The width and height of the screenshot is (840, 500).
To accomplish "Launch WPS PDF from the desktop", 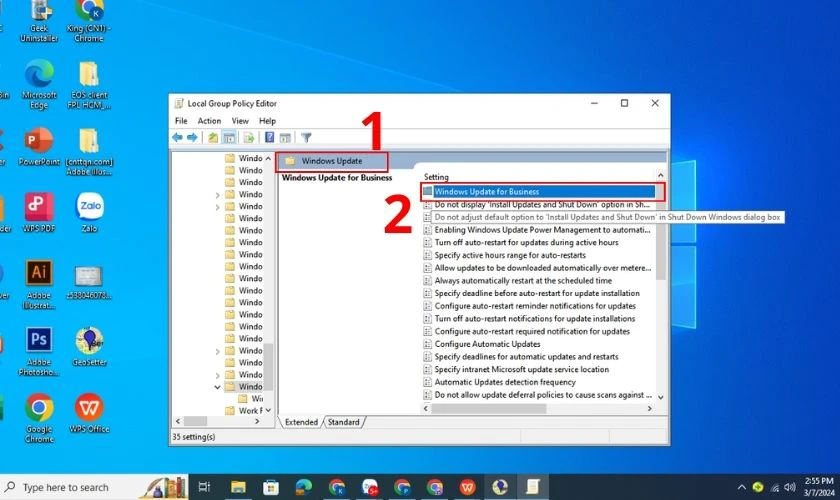I will (x=39, y=213).
